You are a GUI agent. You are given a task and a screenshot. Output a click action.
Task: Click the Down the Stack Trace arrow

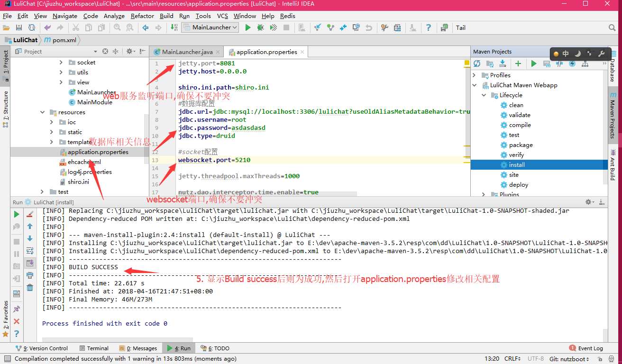coord(30,238)
